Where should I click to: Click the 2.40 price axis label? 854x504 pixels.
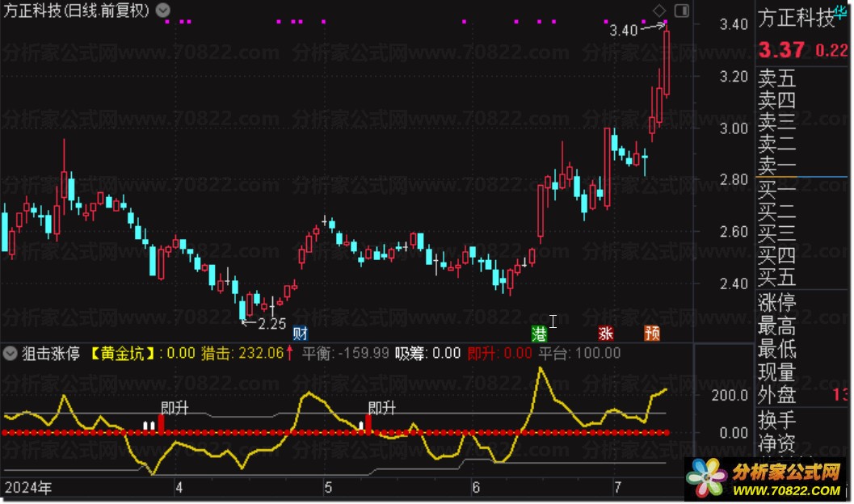733,283
